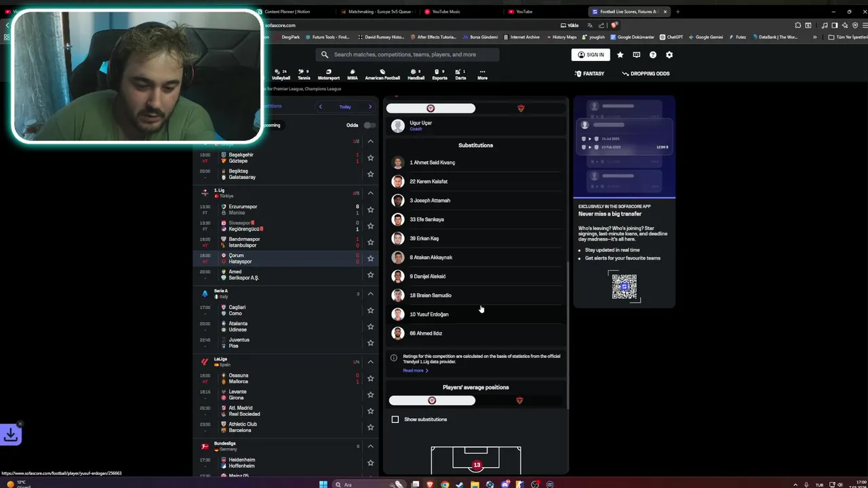
Task: Select Çorum team tab in lineups
Action: (x=431, y=108)
